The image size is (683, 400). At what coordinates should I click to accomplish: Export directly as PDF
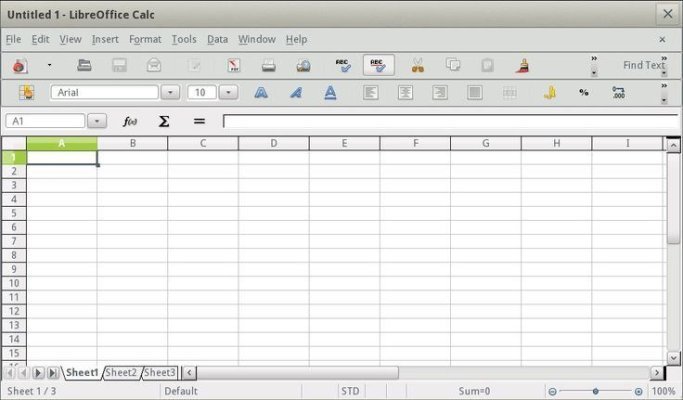[x=234, y=65]
